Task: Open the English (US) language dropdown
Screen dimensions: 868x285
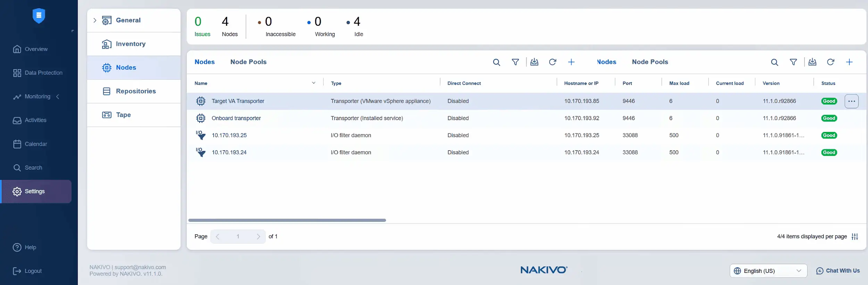Action: pos(768,271)
